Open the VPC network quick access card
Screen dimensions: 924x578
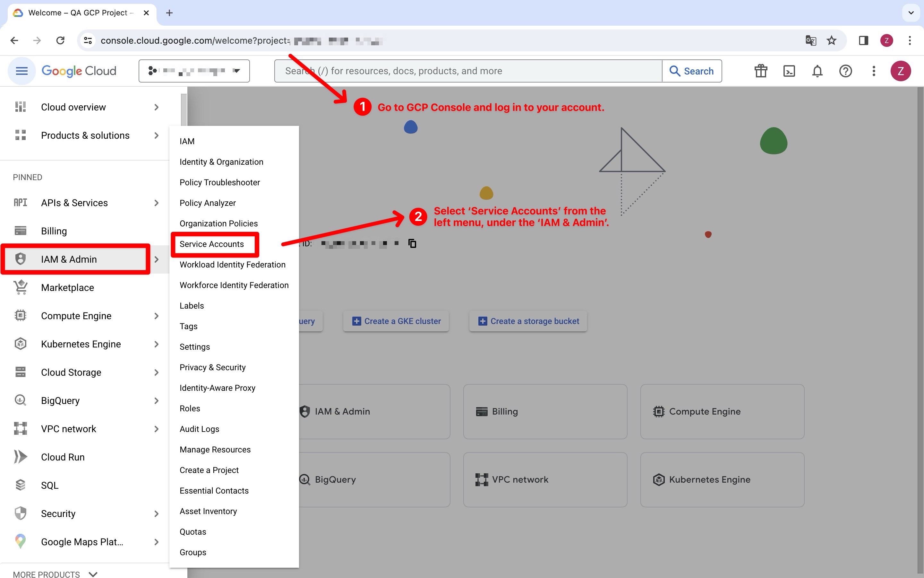(545, 479)
